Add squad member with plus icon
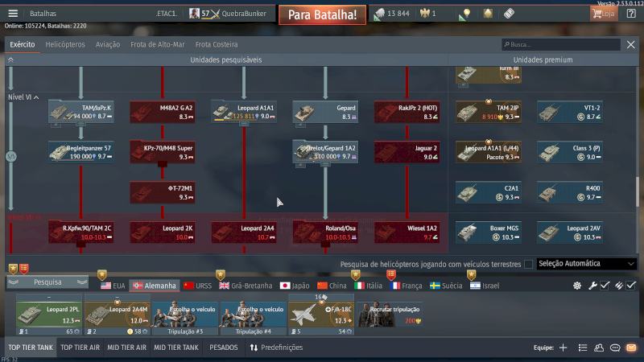Image resolution: width=644 pixels, height=362 pixels. click(563, 348)
